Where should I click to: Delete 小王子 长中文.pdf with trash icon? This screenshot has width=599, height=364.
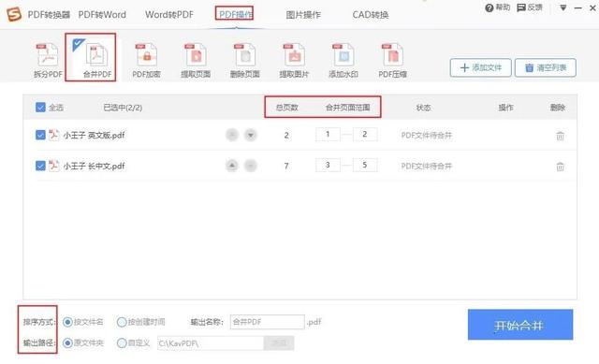560,167
